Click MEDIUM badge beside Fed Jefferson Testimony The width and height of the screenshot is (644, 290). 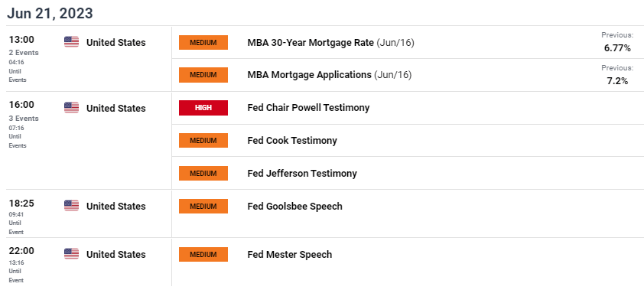click(x=203, y=174)
